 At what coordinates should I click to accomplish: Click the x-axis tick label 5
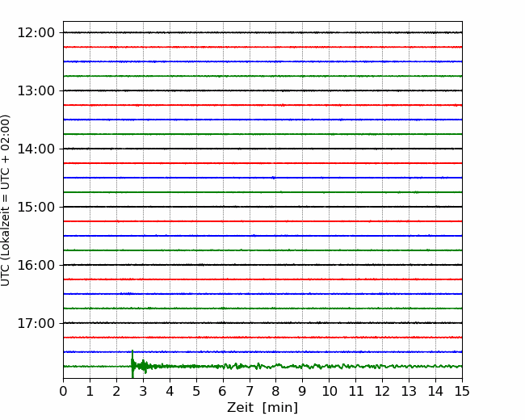196,391
